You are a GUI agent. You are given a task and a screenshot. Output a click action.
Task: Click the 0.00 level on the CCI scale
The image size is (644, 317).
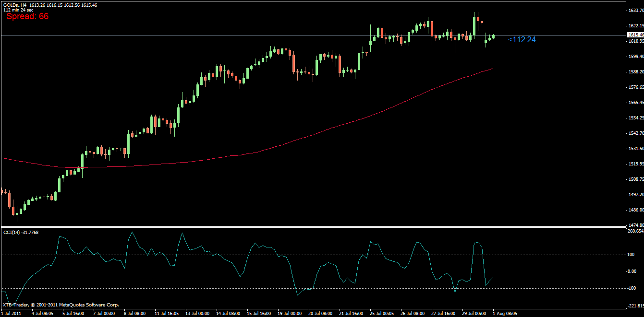(x=632, y=271)
